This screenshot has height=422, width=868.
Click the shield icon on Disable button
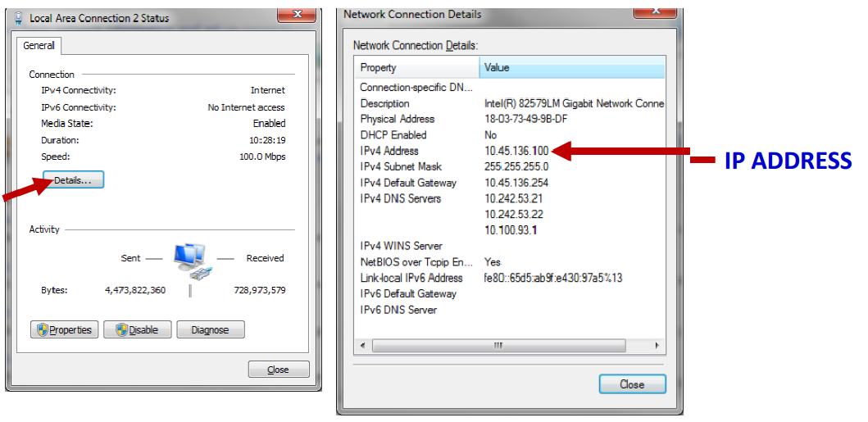pyautogui.click(x=122, y=329)
